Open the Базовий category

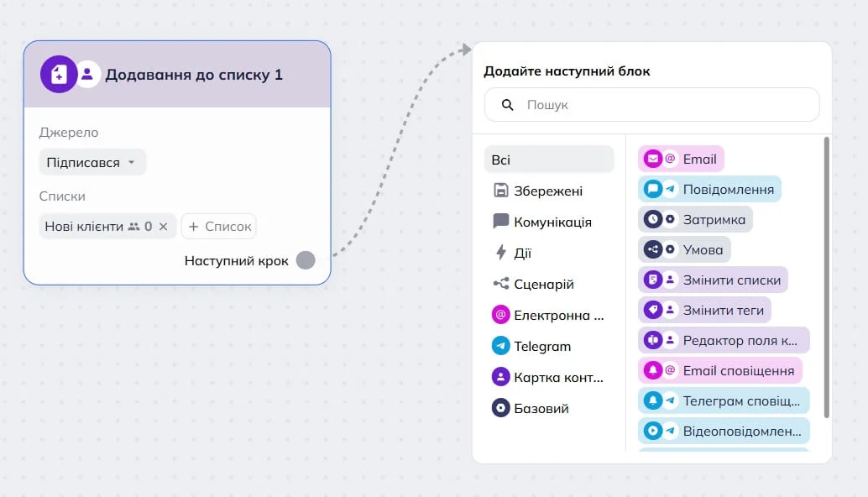pos(549,409)
